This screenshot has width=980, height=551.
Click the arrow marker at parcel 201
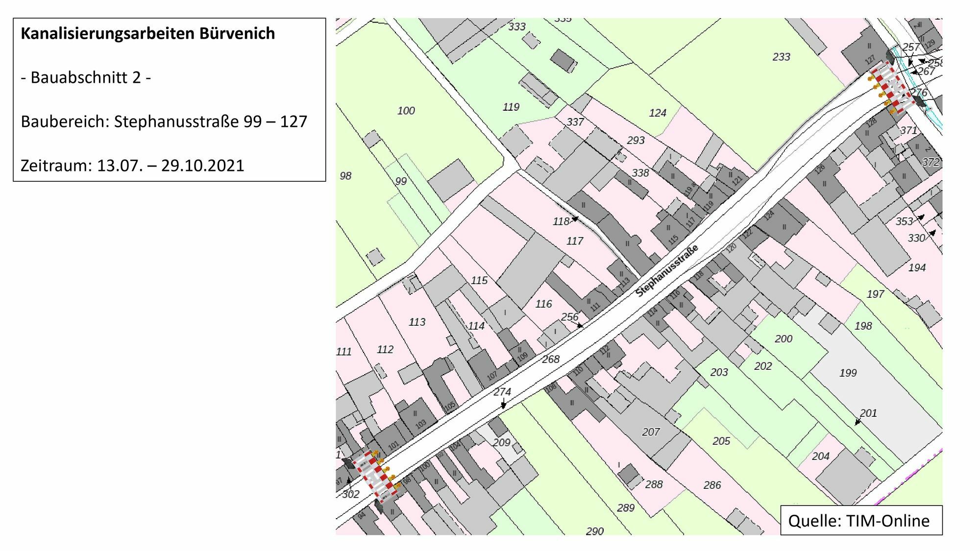[x=857, y=422]
